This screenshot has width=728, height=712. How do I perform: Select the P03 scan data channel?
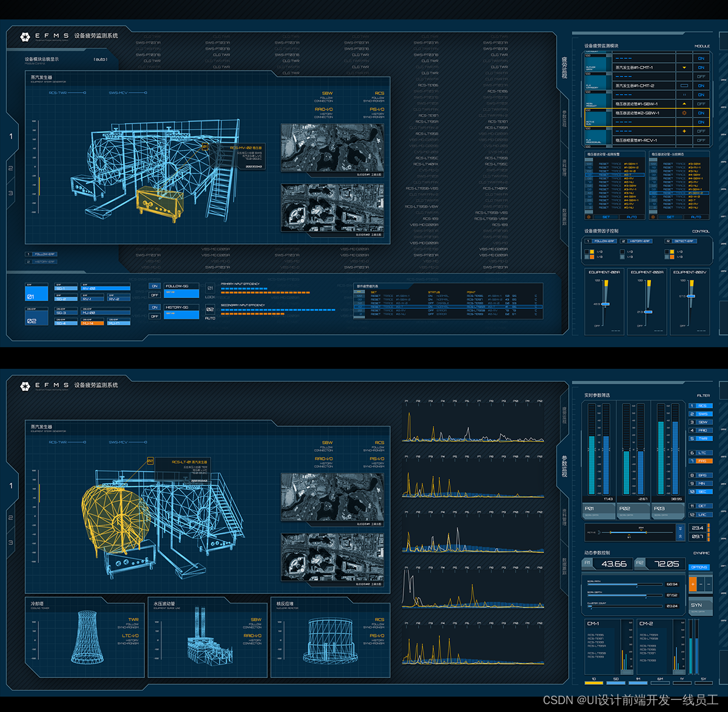(x=668, y=511)
